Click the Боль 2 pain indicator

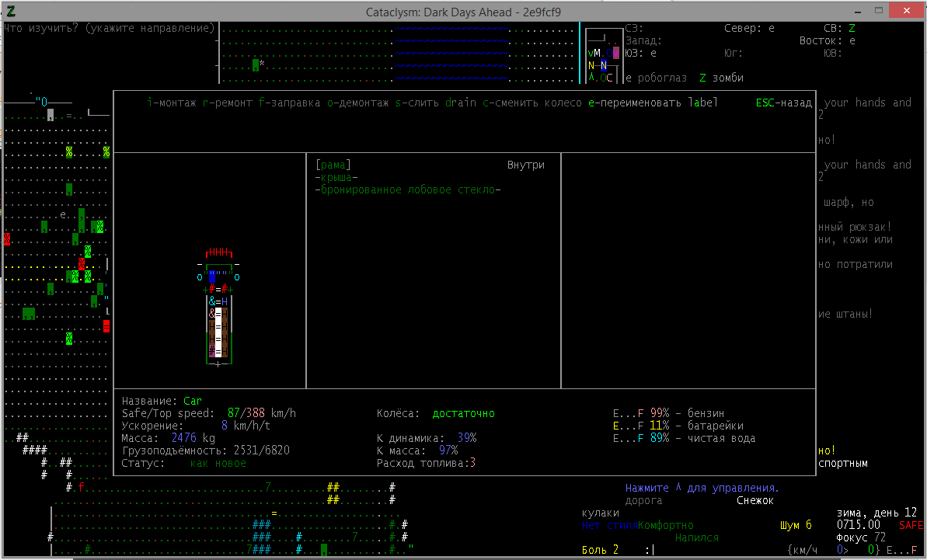tap(600, 550)
